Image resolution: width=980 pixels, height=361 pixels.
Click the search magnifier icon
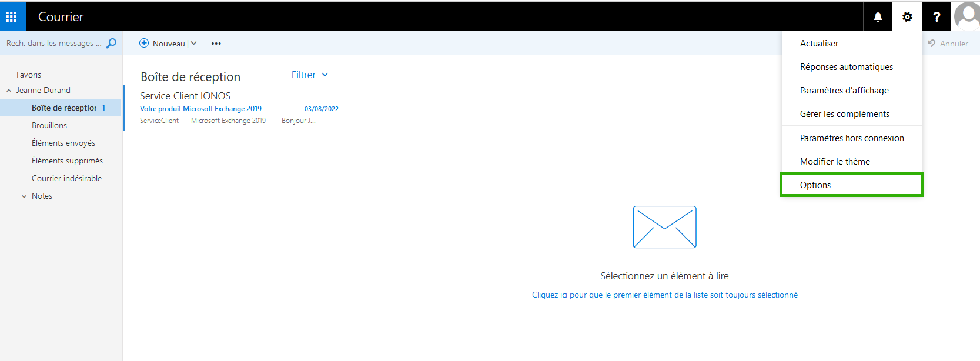coord(111,43)
